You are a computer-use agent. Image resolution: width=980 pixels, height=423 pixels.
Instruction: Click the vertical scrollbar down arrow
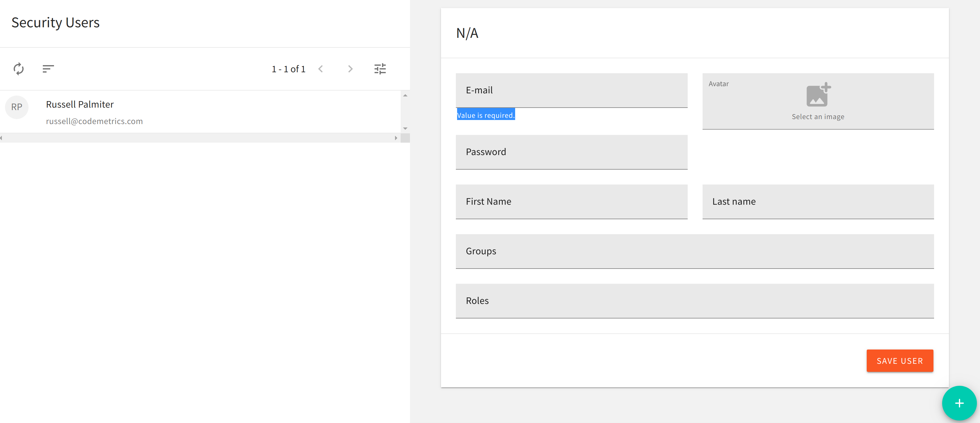pos(406,128)
